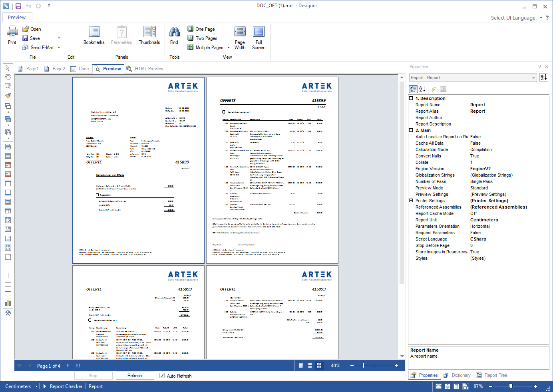Show the Events tab lightning icon
Screen dimensions: 553x392
pos(434,89)
